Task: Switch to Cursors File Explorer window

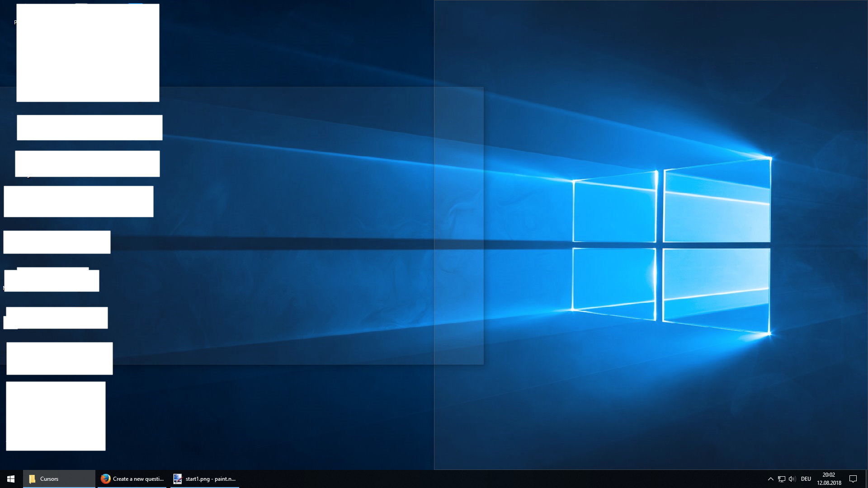Action: [x=59, y=479]
